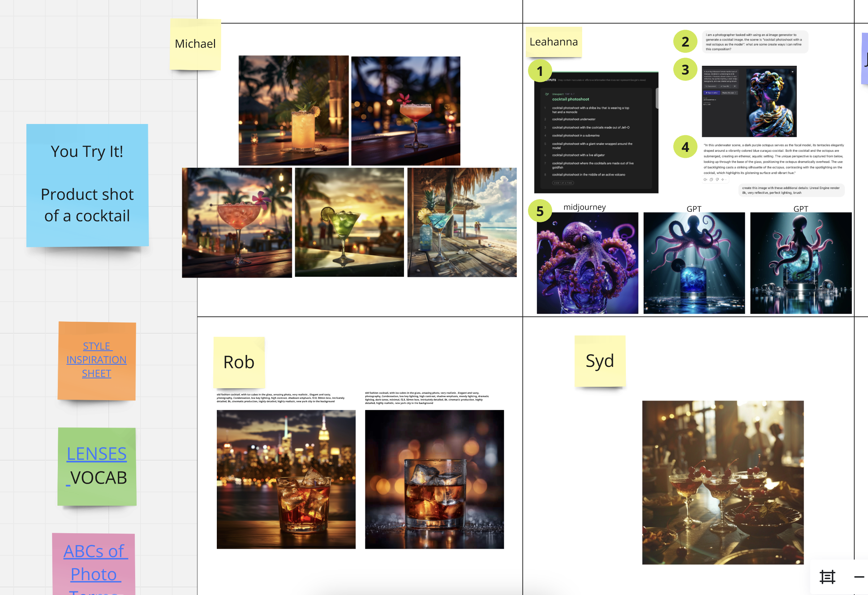868x595 pixels.
Task: Select the Rob sticky note
Action: 239,362
